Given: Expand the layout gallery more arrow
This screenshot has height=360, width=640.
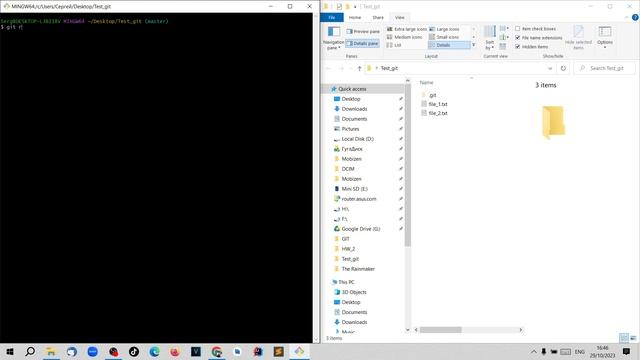Looking at the screenshot, I should (473, 45).
